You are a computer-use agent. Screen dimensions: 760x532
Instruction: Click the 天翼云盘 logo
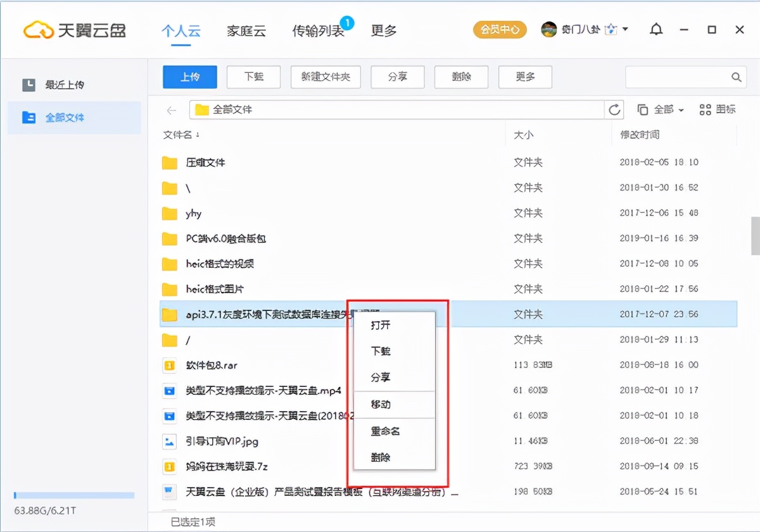click(59, 29)
